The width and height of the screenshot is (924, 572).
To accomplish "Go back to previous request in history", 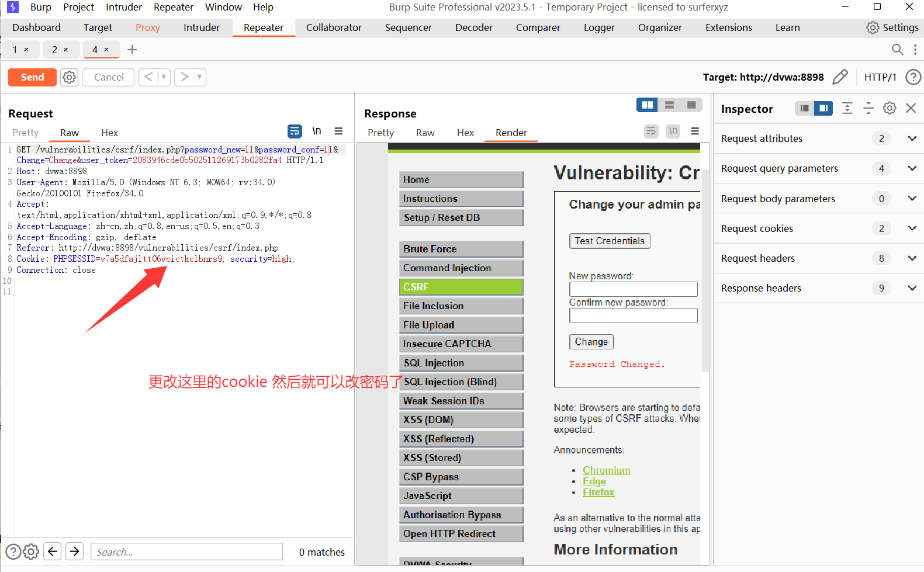I will pos(148,77).
